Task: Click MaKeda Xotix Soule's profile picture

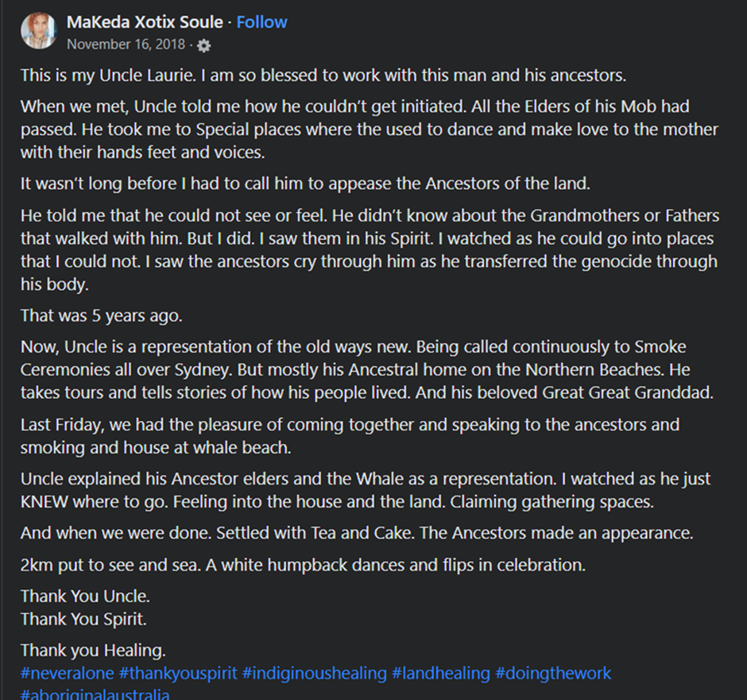Action: pyautogui.click(x=38, y=32)
